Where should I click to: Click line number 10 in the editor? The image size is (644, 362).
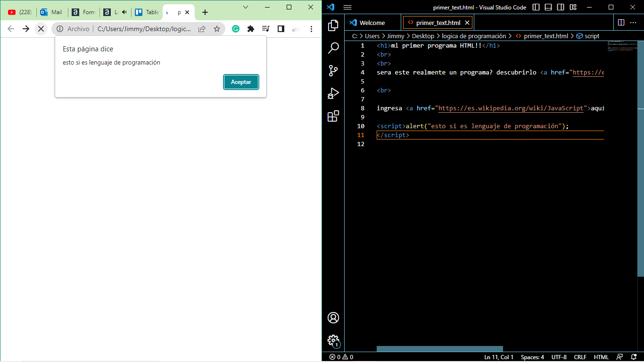[361, 126]
